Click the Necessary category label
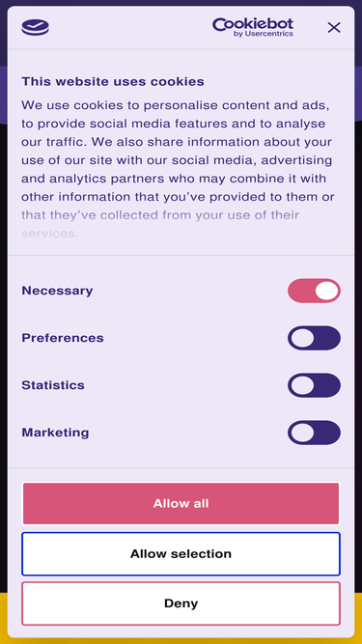This screenshot has height=644, width=362. (x=57, y=291)
